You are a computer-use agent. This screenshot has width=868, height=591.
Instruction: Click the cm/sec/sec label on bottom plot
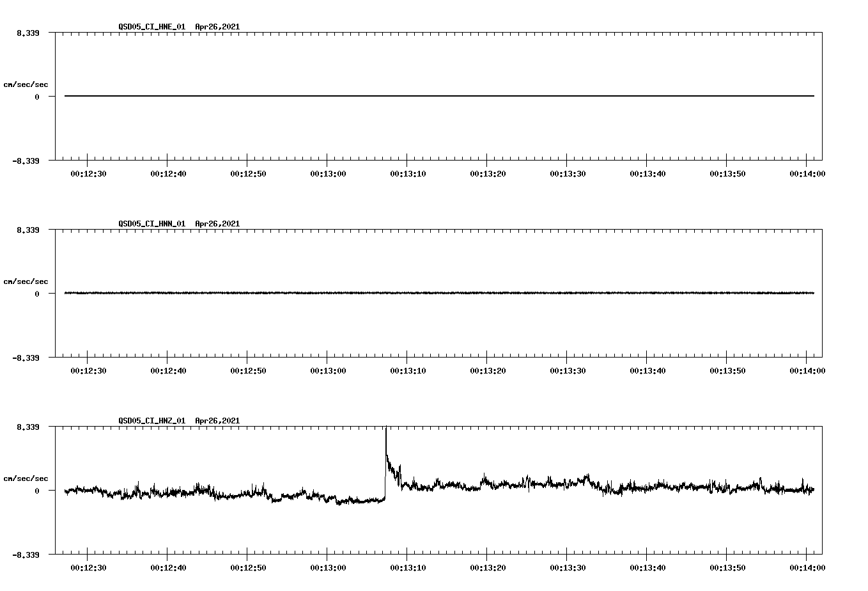26,477
